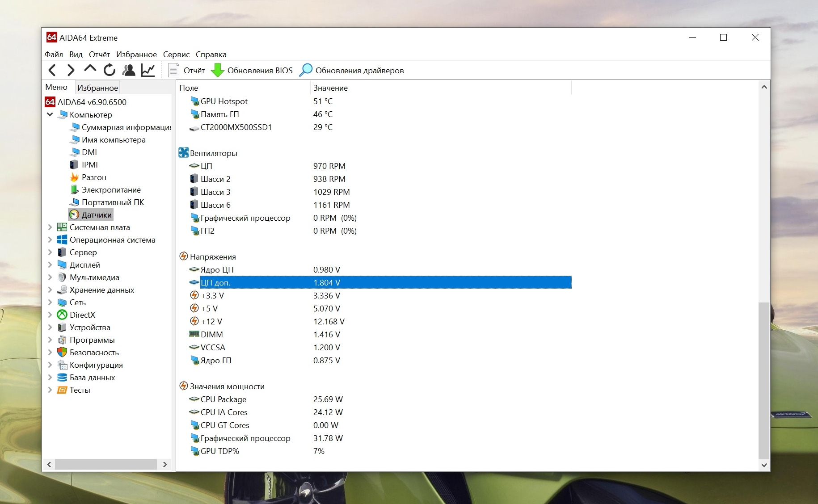Go forward with the right arrow icon
Screen dimensions: 818x504
coord(71,70)
